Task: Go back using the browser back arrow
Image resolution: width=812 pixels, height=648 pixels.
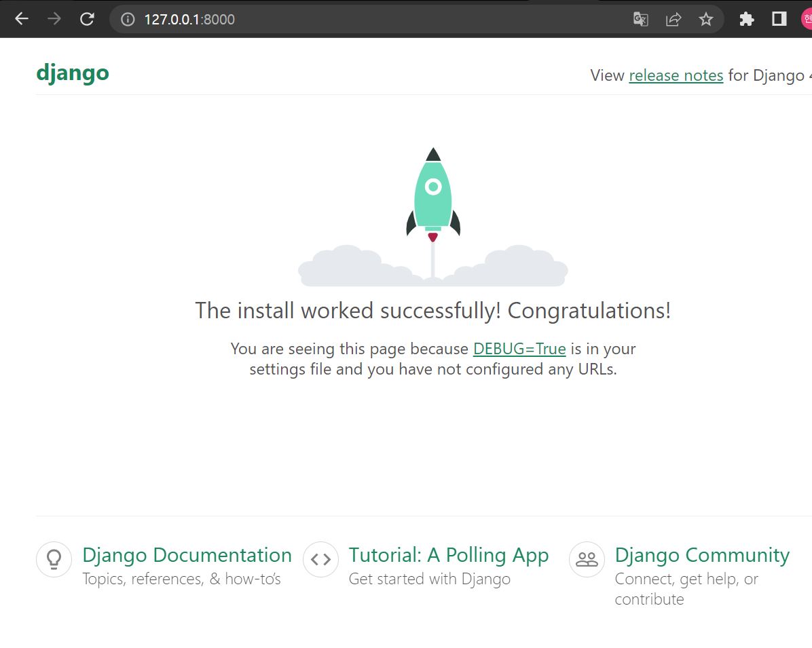Action: [x=21, y=19]
